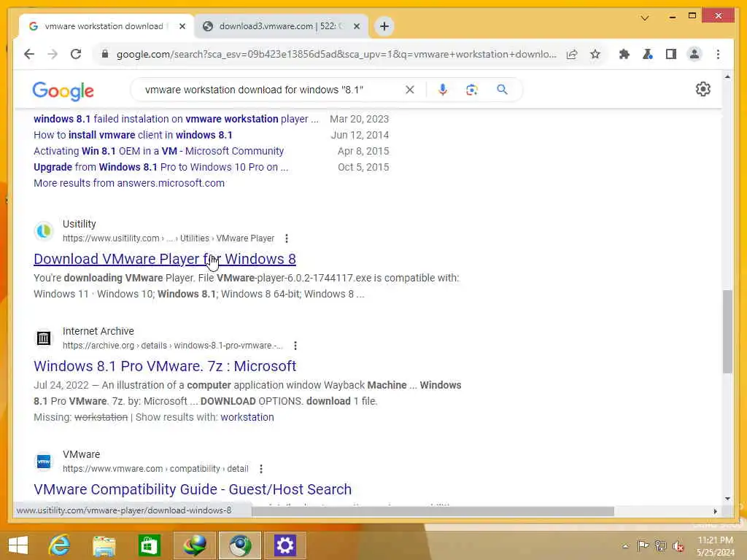Click the address bar URL
This screenshot has width=747, height=560.
(336, 54)
